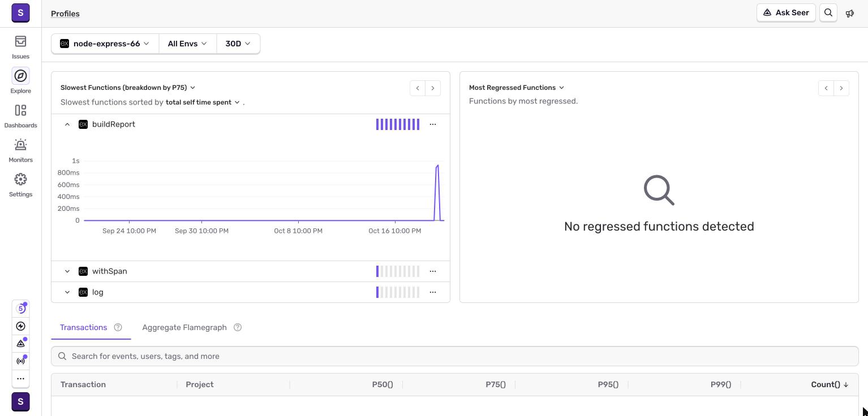Viewport: 868px width, 416px height.
Task: Focus the events search field
Action: [x=455, y=356]
